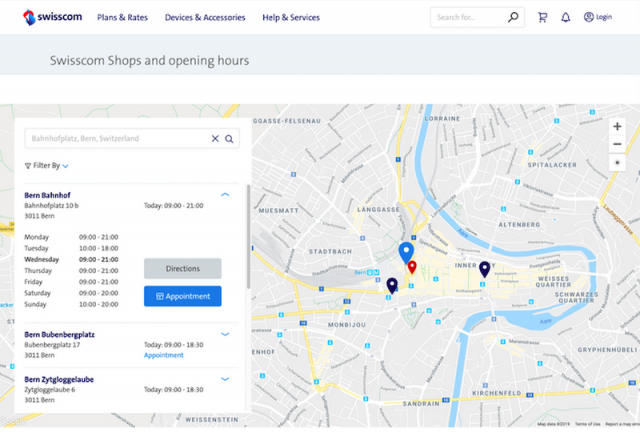Click the red location marker
Viewport: 640px width, 433px height.
click(x=413, y=267)
